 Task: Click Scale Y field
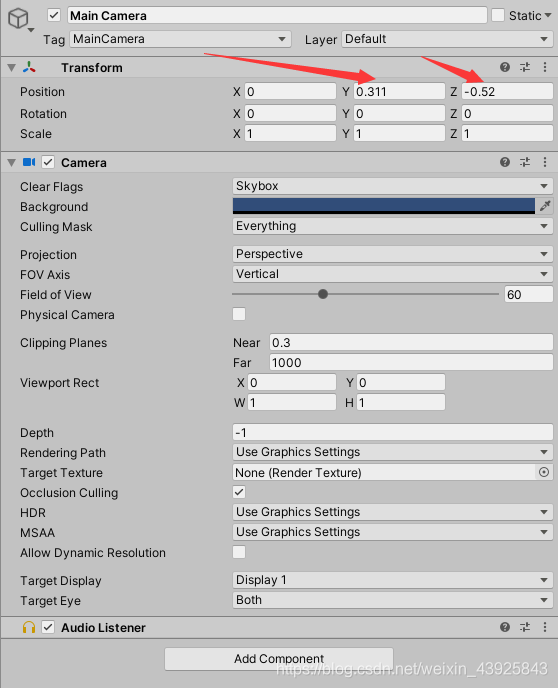pyautogui.click(x=399, y=133)
